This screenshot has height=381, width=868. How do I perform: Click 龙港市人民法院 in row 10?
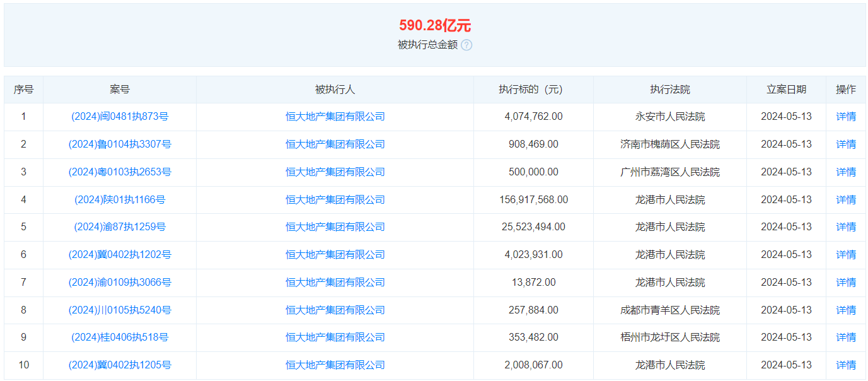(670, 365)
